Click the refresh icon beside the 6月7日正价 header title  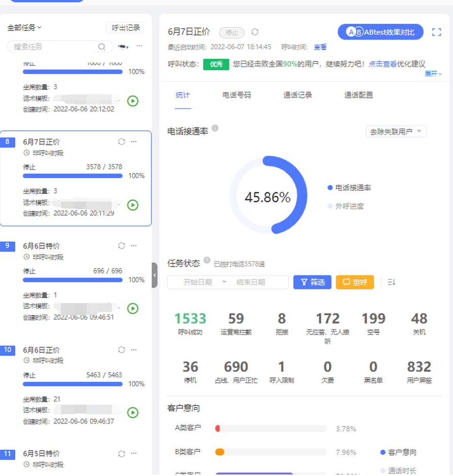(255, 32)
